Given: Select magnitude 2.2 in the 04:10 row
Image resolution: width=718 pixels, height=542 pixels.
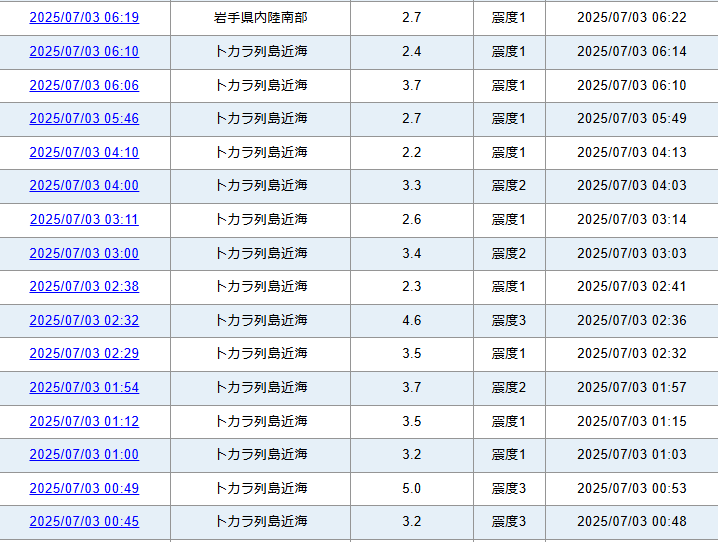Looking at the screenshot, I should pos(412,152).
